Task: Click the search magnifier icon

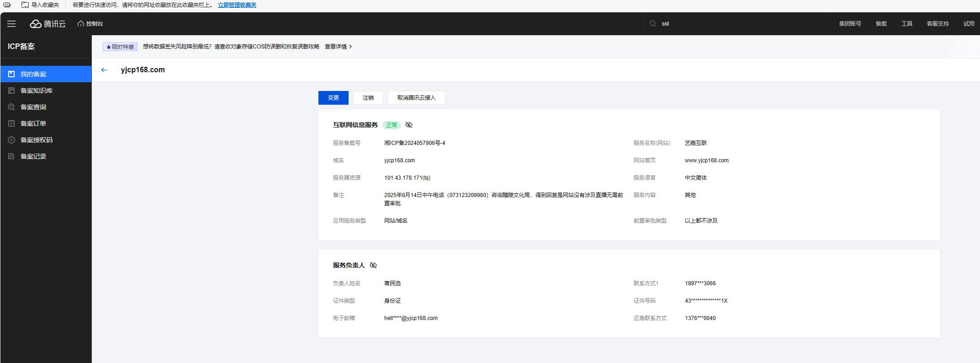Action: (x=653, y=24)
